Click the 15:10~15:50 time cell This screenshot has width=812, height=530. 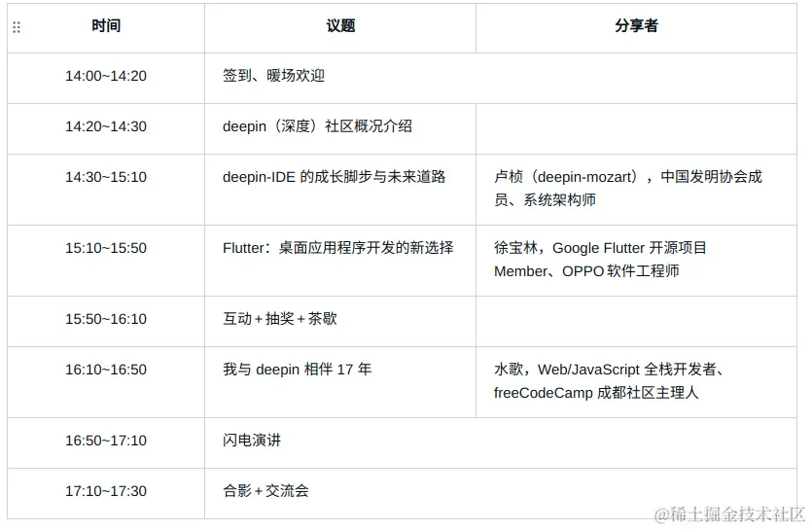[x=106, y=248]
